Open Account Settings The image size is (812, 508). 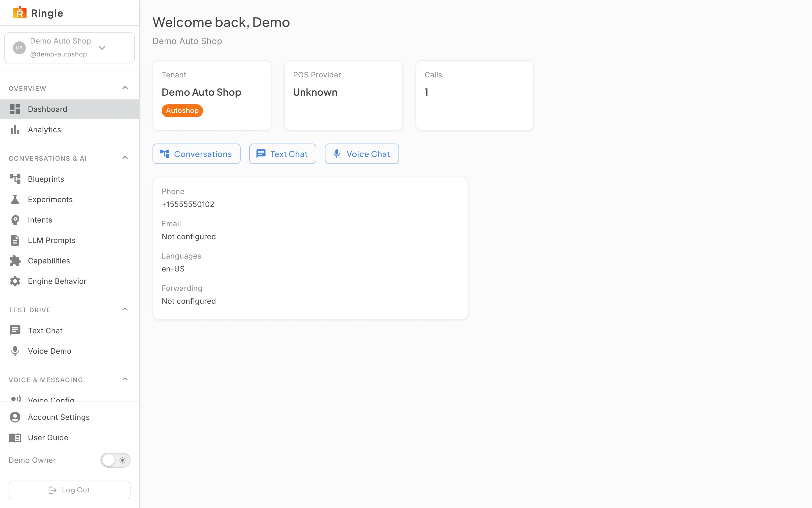pyautogui.click(x=70, y=417)
